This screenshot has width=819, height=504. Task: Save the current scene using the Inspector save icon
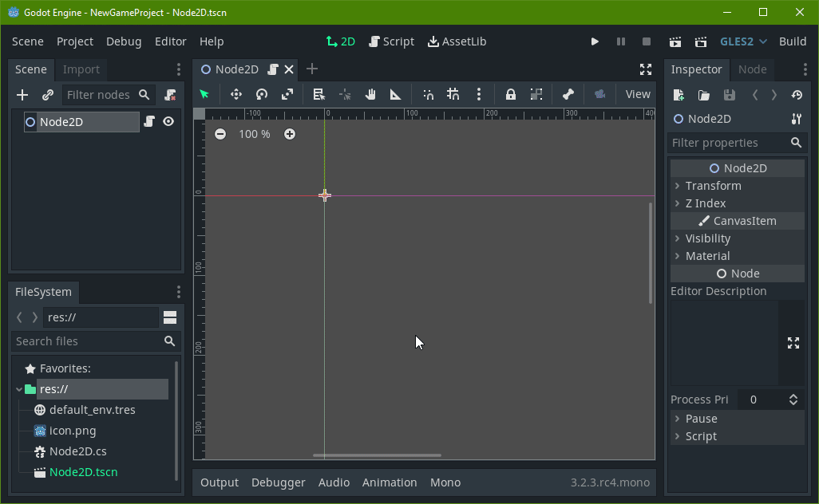tap(730, 94)
